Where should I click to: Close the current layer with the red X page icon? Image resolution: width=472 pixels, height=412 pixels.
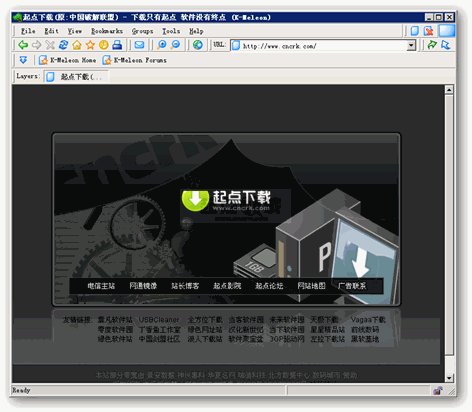point(428,31)
